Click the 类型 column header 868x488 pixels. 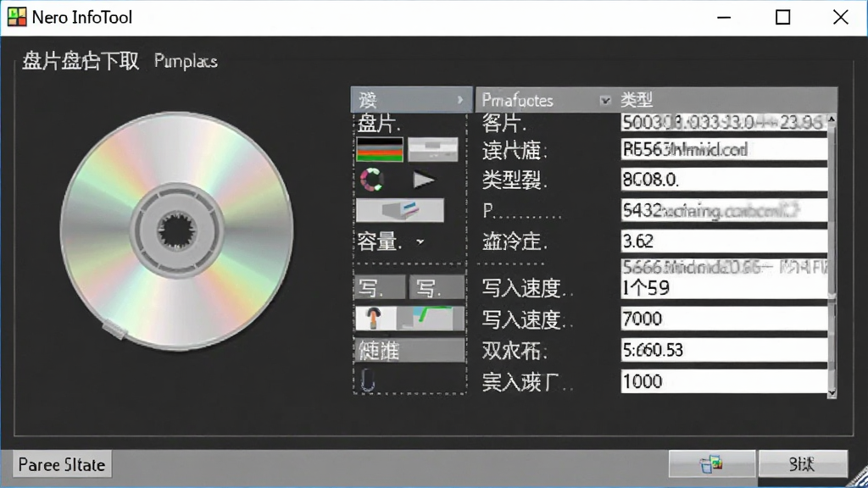click(x=637, y=100)
